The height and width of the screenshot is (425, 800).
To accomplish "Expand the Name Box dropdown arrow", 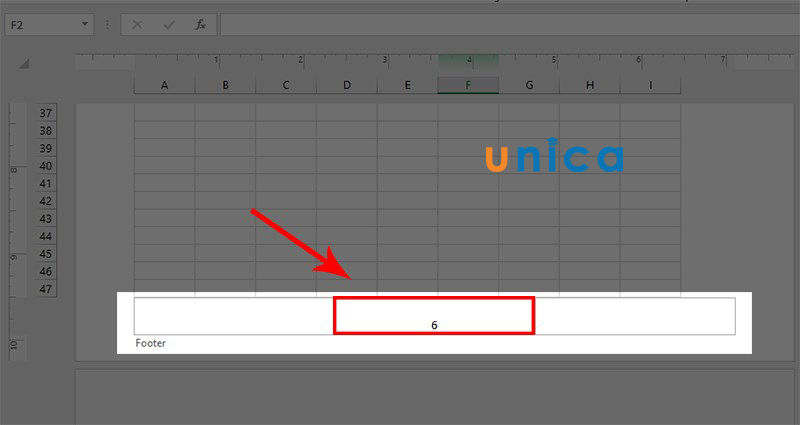I will click(x=85, y=24).
